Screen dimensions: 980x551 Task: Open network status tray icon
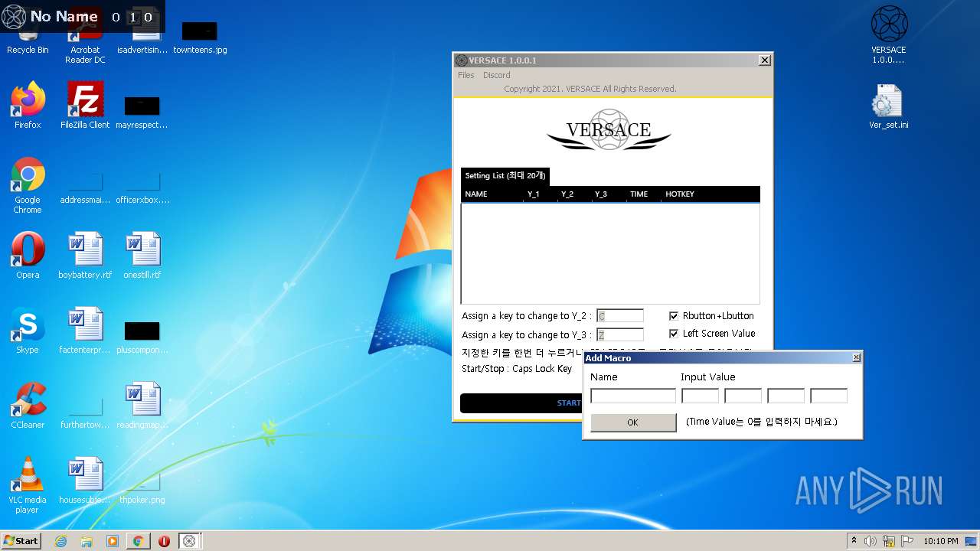click(x=889, y=541)
